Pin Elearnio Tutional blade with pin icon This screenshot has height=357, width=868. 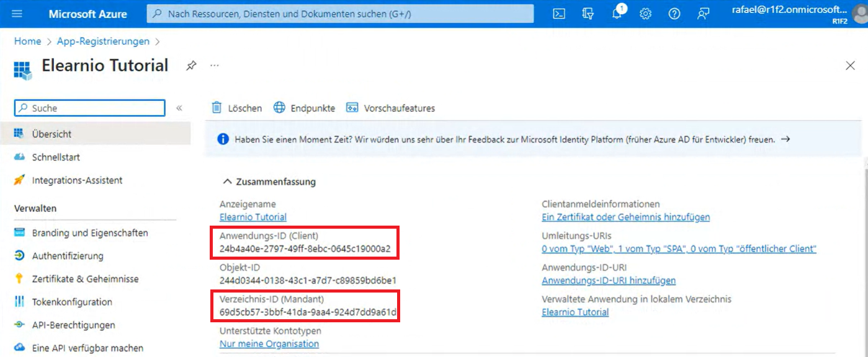[192, 66]
